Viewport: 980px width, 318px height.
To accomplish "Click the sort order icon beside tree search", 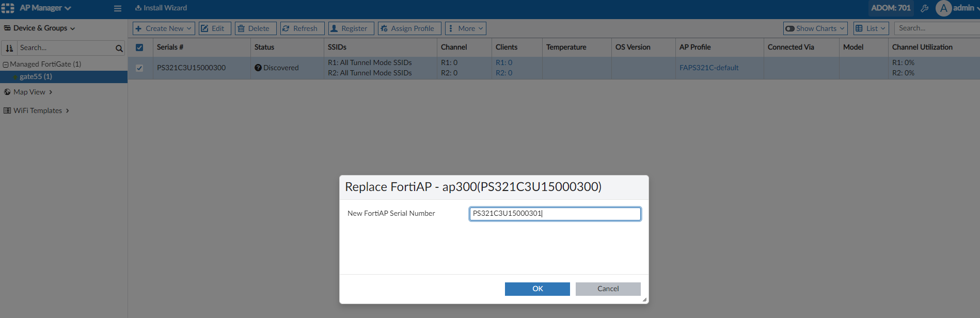I will [9, 48].
